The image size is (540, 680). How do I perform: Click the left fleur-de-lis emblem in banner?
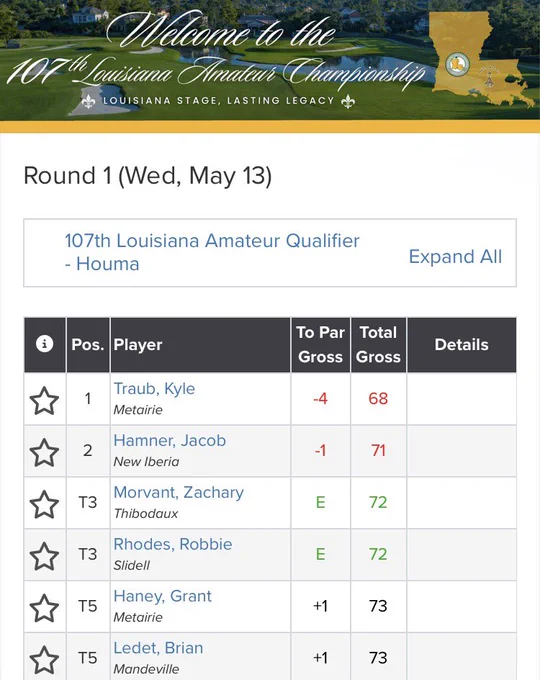pos(88,101)
